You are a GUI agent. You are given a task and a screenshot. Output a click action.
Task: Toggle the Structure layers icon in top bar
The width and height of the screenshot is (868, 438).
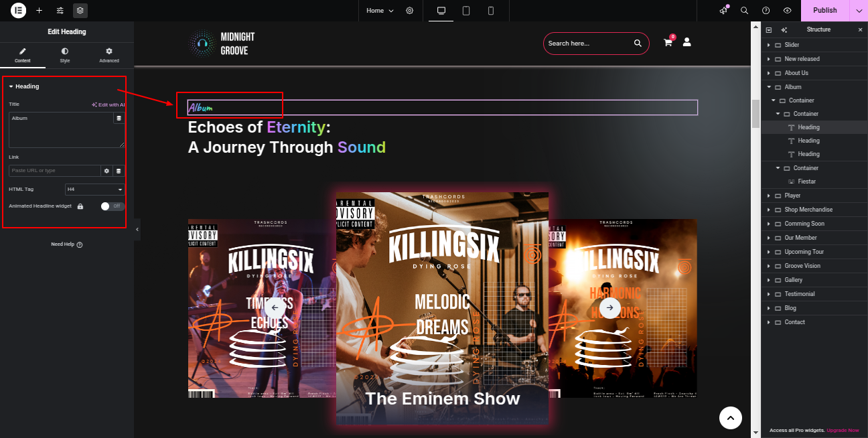(80, 11)
